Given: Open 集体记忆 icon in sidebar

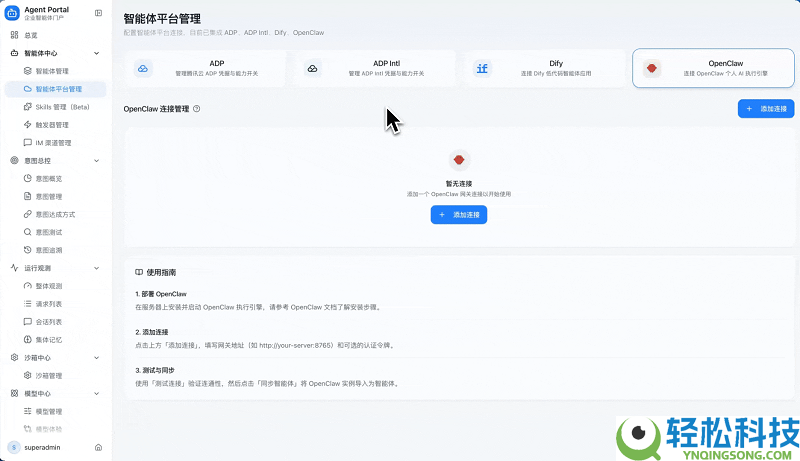Looking at the screenshot, I should (28, 340).
